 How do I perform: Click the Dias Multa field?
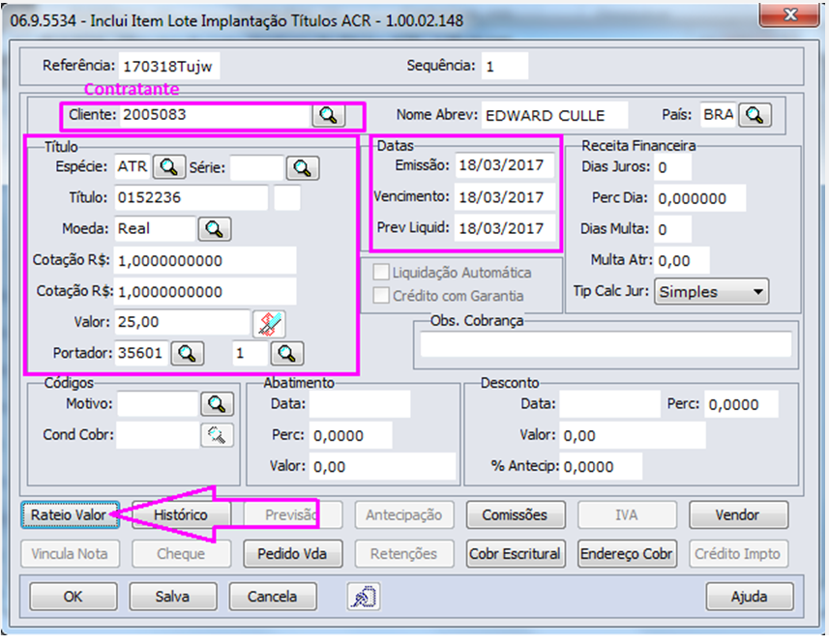click(673, 230)
